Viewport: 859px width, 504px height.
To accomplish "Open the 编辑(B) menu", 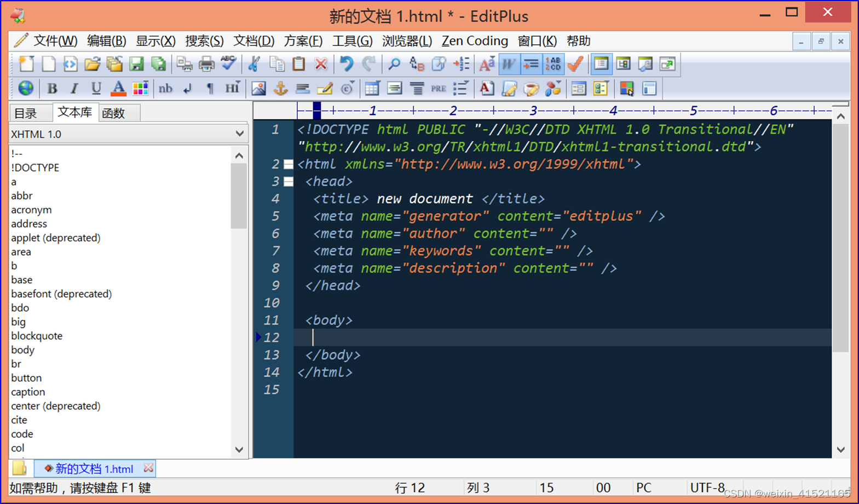I will [x=106, y=41].
